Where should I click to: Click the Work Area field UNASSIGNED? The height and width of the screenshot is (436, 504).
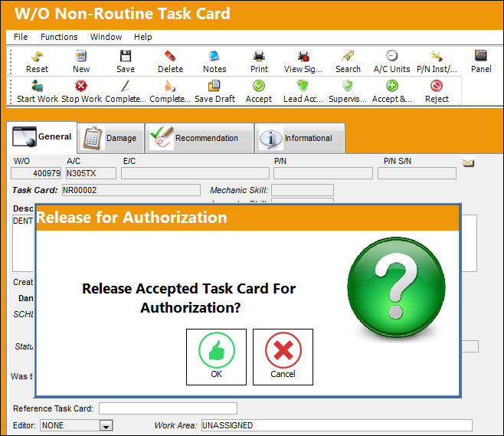click(337, 425)
